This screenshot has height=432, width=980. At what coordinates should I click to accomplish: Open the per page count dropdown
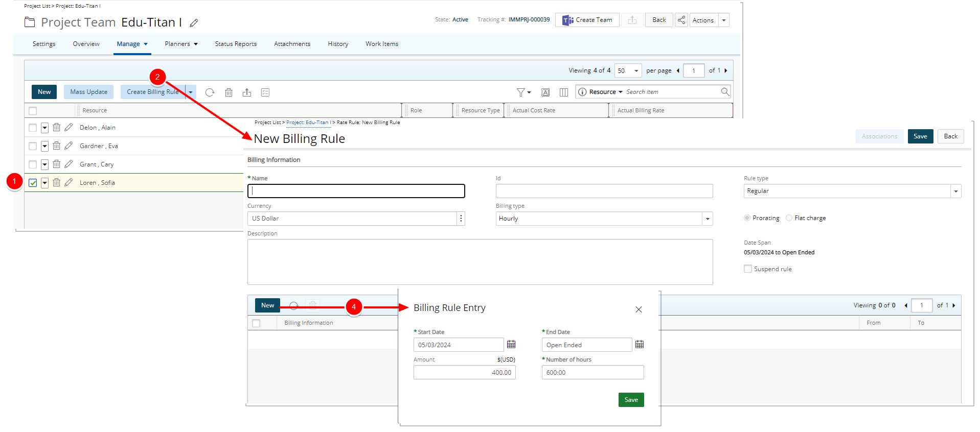point(628,70)
